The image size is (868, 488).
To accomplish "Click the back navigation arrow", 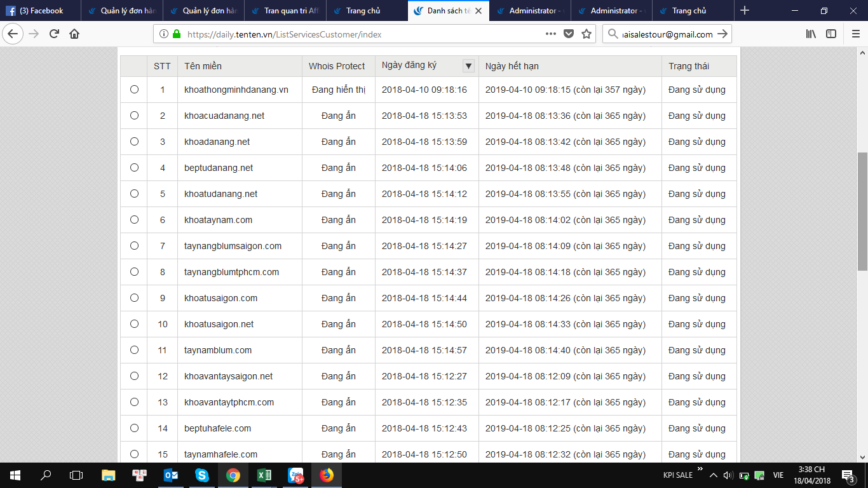I will pos(13,34).
